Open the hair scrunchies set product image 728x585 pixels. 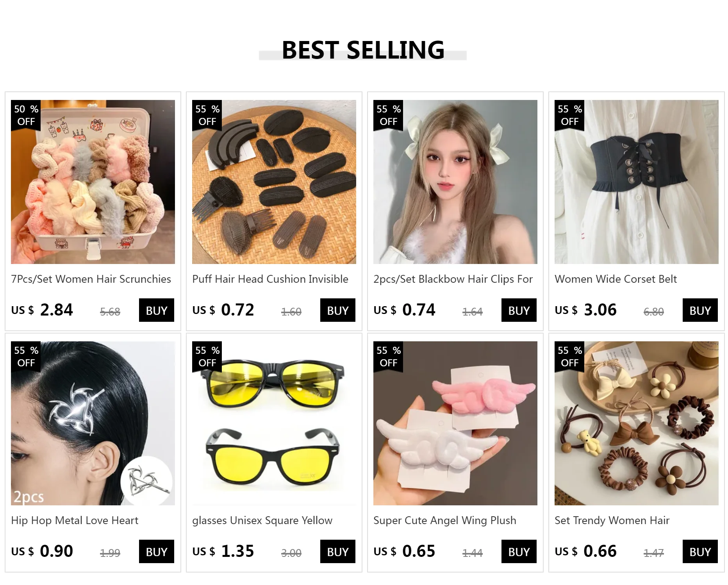93,182
